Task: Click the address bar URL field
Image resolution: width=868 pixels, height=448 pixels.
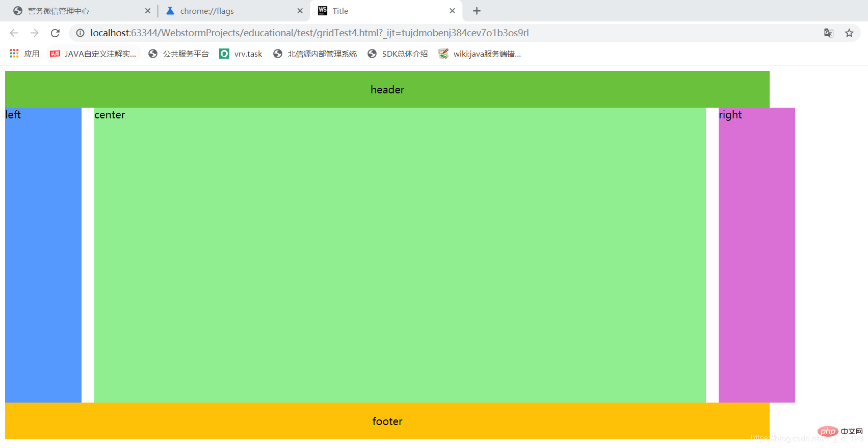Action: (x=449, y=33)
